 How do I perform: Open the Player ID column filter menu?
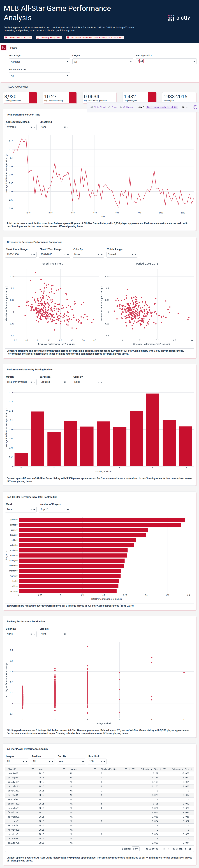(33, 769)
